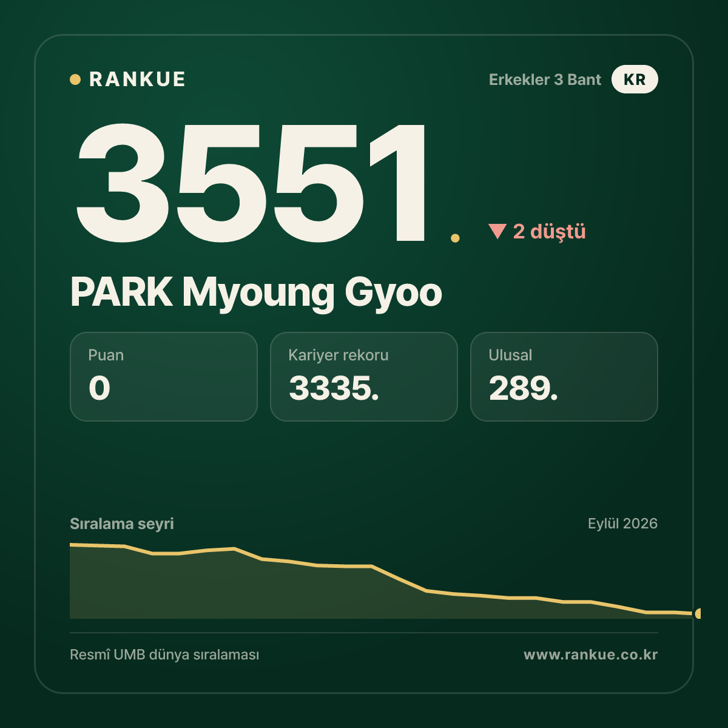Image resolution: width=728 pixels, height=728 pixels.
Task: Click the 'Erkekler 3 Bant' category label
Action: pyautogui.click(x=545, y=79)
